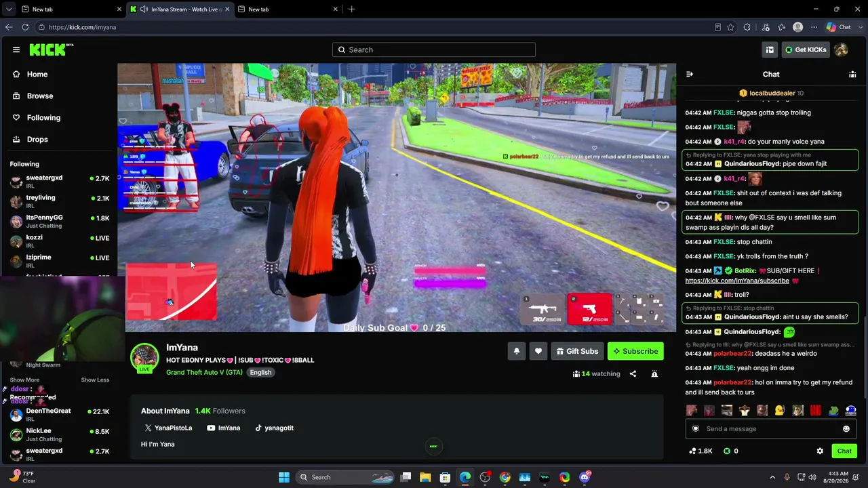Open the YanaPistoLa X profile link
The width and height of the screenshot is (868, 488).
(x=168, y=428)
